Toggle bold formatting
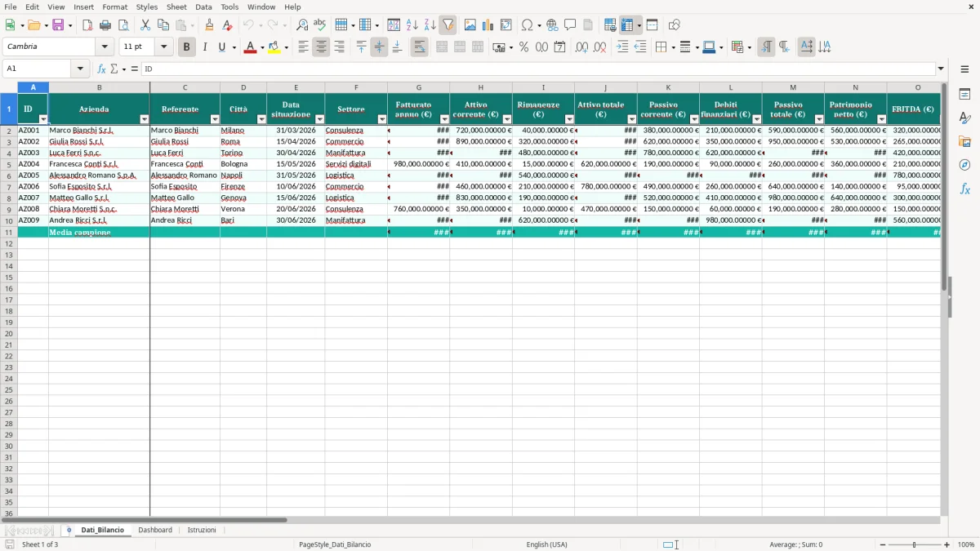The image size is (980, 551). pos(186,47)
